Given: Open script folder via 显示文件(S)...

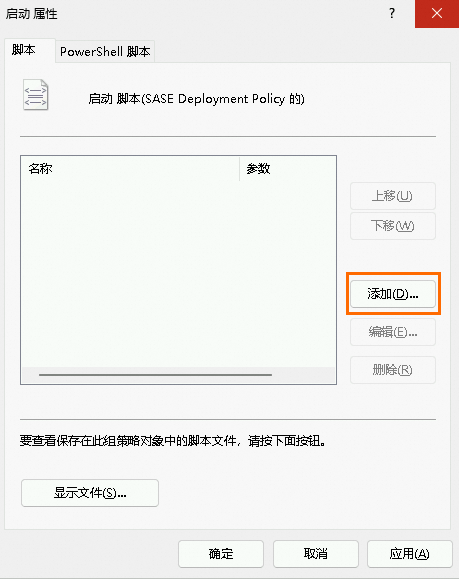Looking at the screenshot, I should [90, 493].
